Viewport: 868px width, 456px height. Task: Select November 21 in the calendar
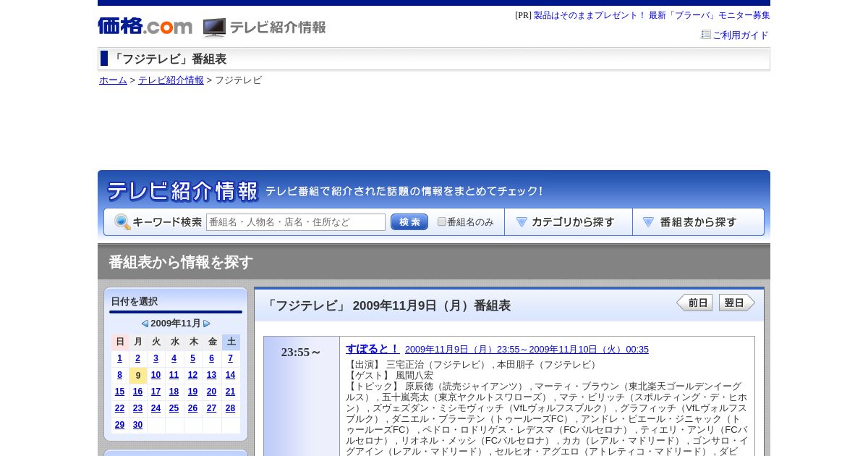pos(231,392)
